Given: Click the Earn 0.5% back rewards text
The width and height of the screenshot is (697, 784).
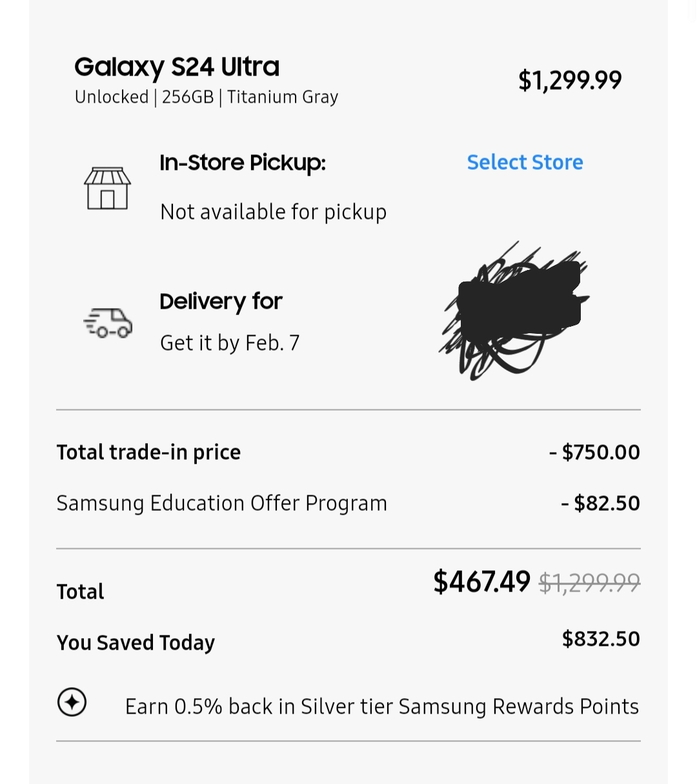Looking at the screenshot, I should (382, 707).
